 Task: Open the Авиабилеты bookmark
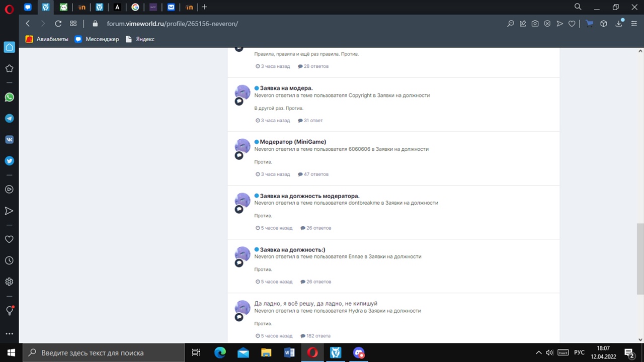click(47, 39)
